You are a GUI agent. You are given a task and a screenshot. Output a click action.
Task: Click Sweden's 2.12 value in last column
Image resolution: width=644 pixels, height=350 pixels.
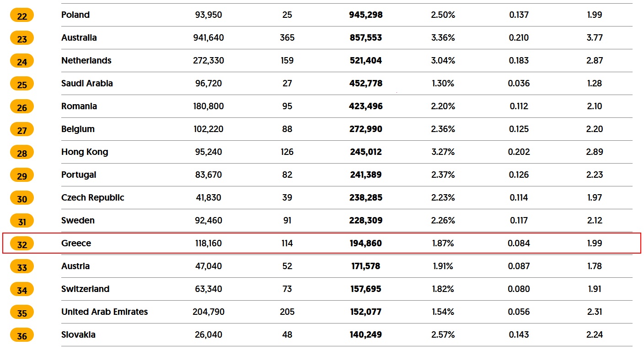click(595, 220)
